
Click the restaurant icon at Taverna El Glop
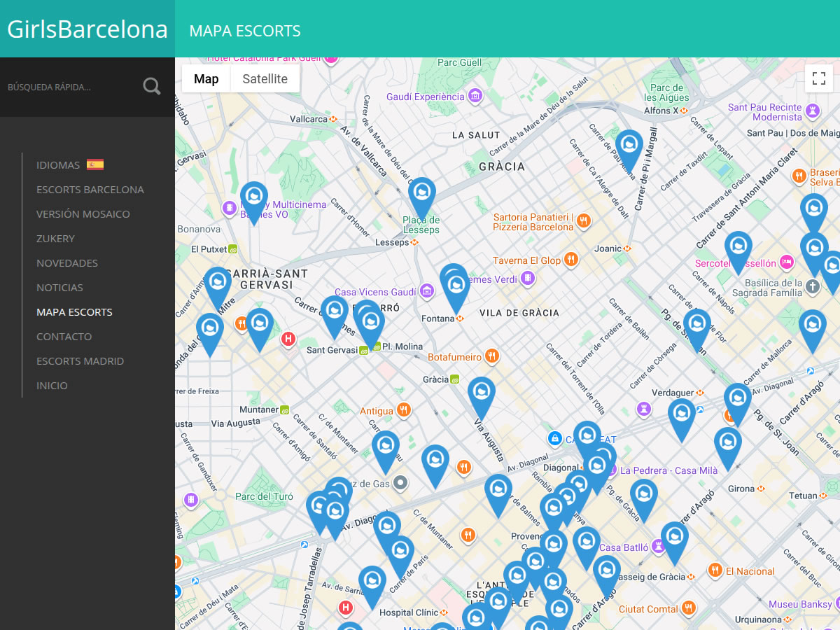click(571, 259)
